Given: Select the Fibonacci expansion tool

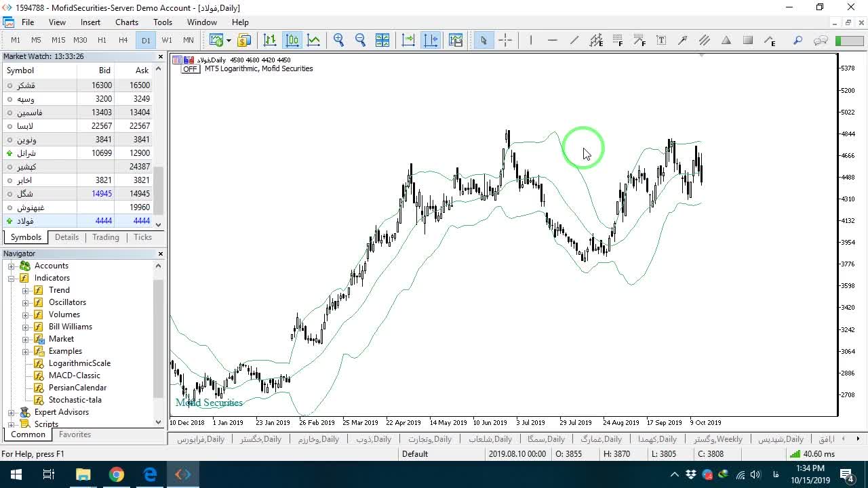Looking at the screenshot, I should coord(639,40).
